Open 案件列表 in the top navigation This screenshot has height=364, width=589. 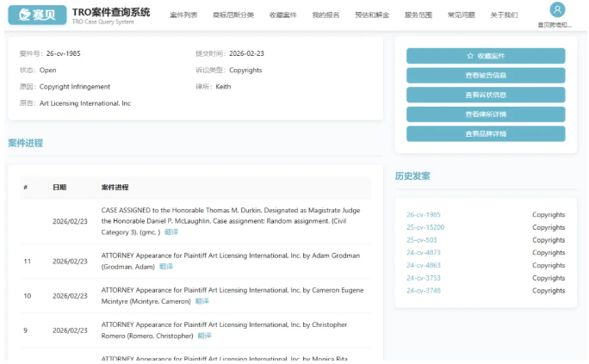[183, 15]
